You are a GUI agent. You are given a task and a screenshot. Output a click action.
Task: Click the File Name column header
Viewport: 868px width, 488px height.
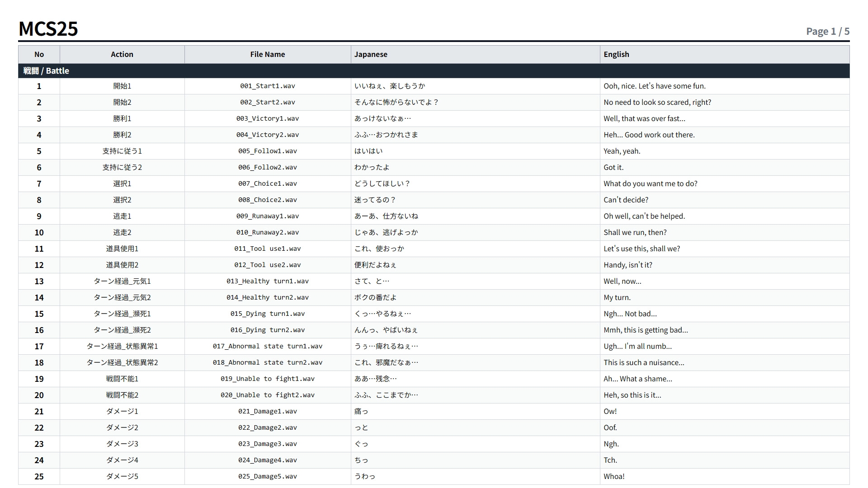pyautogui.click(x=268, y=54)
